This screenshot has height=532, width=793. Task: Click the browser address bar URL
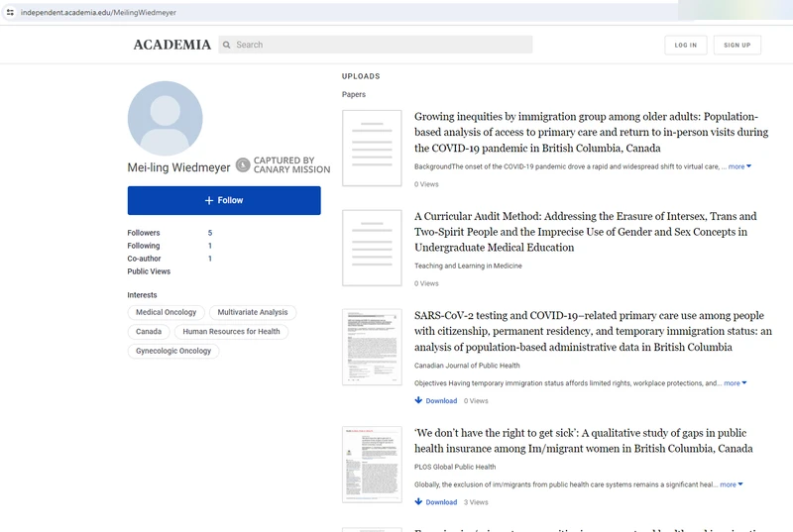pos(98,13)
